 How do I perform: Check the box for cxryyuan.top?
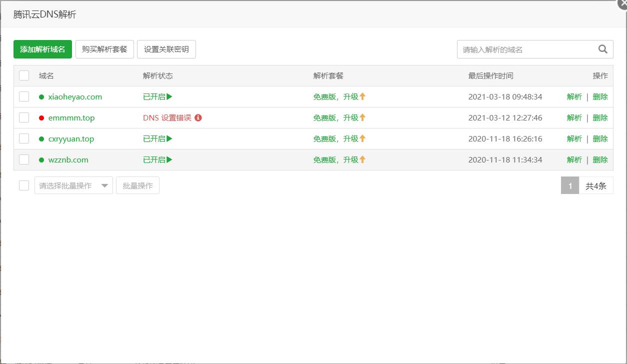click(24, 138)
